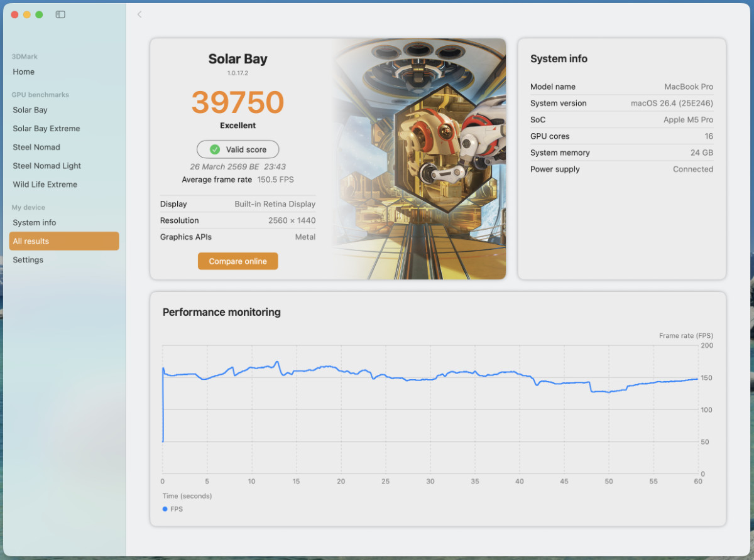Click the blue FPS legend dot
Screen dimensions: 754x560
click(165, 509)
